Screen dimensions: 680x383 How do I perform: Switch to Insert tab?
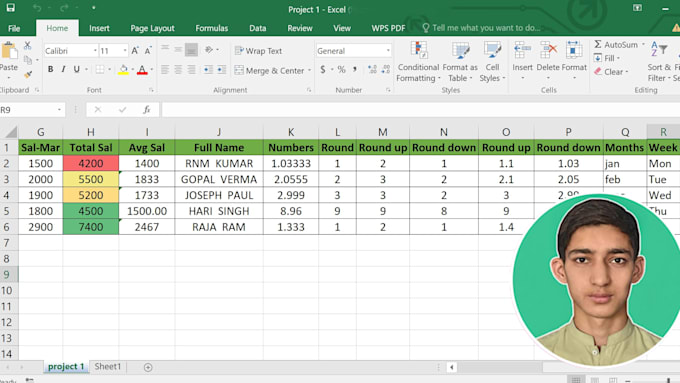99,28
